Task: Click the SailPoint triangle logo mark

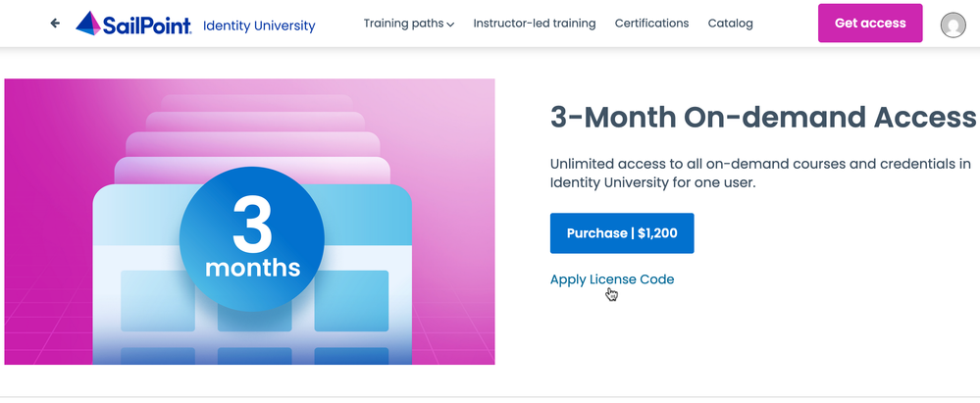Action: pyautogui.click(x=89, y=25)
